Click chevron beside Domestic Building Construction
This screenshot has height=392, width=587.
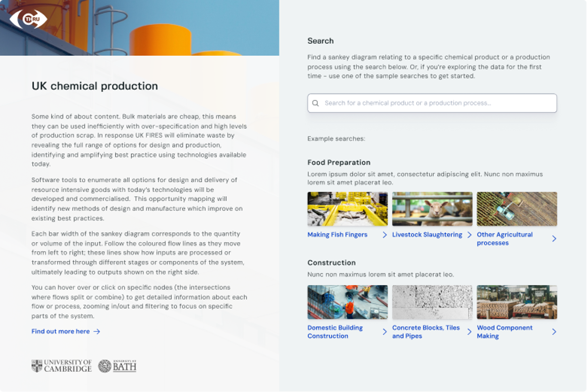[384, 332]
